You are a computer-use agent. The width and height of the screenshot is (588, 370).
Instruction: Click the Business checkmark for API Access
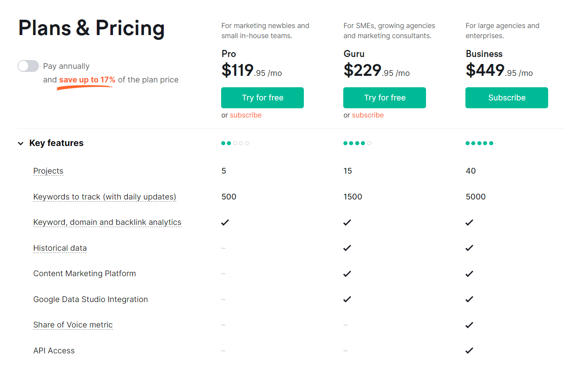point(469,351)
